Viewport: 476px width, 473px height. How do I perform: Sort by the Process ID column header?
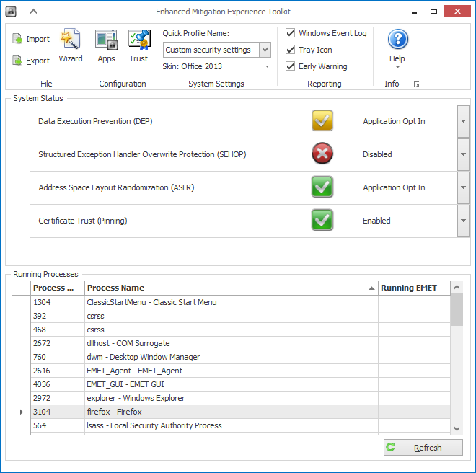click(x=58, y=288)
